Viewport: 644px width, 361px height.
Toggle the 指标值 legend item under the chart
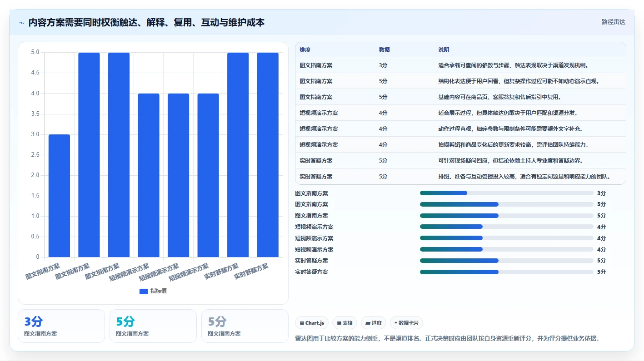(x=153, y=291)
